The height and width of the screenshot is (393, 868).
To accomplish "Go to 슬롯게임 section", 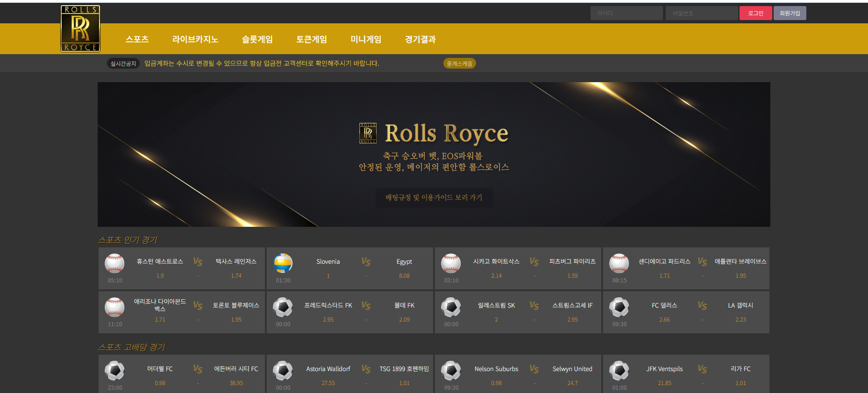I will pos(257,39).
